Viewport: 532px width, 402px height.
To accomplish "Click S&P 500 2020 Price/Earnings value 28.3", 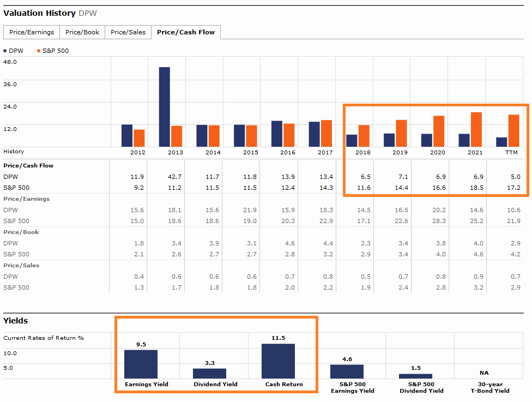I will [439, 221].
